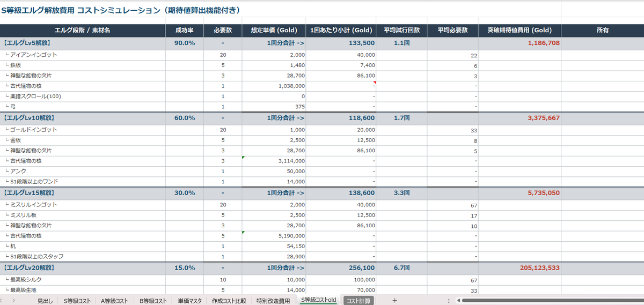Open the 特別改造費用 sheet tab

(x=273, y=301)
